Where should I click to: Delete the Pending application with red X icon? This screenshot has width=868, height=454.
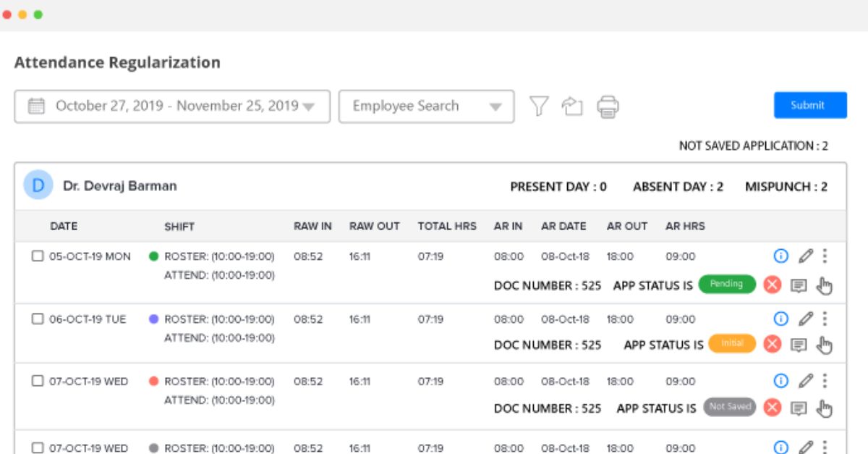772,285
